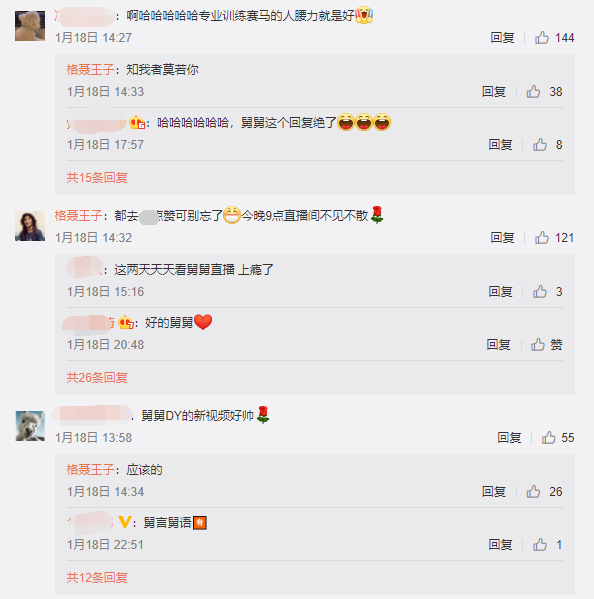Viewport: 594px width, 599px height.
Task: Open the alpaca avatar profile
Action: click(x=30, y=426)
